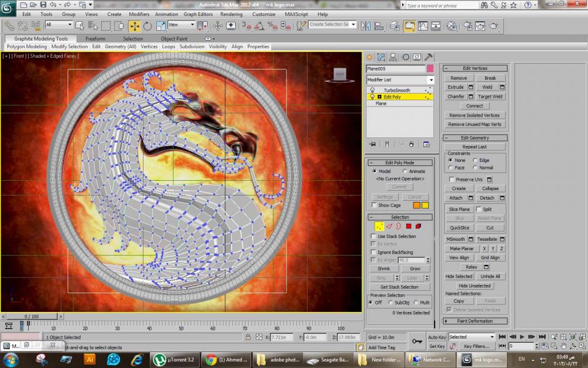Open the Hierarchy command panel tab
Image resolution: width=588 pixels, height=368 pixels.
pyautogui.click(x=393, y=57)
